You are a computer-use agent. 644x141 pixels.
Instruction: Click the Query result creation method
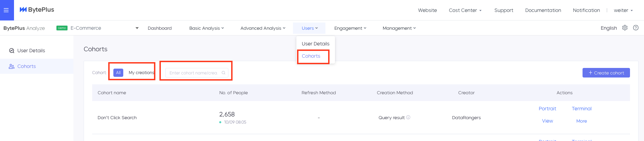(391, 117)
